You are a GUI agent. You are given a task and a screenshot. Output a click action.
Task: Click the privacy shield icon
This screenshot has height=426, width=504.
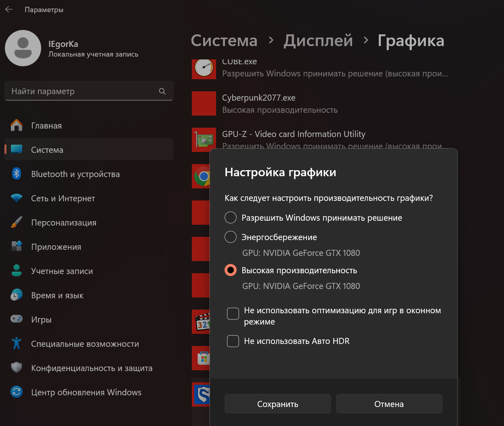pos(17,368)
